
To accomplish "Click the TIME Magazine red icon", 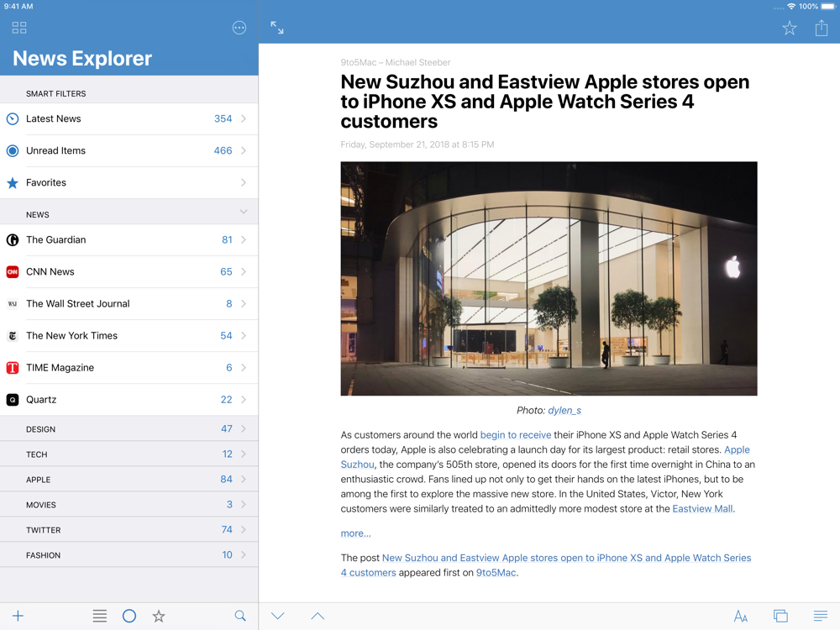I will click(x=13, y=368).
